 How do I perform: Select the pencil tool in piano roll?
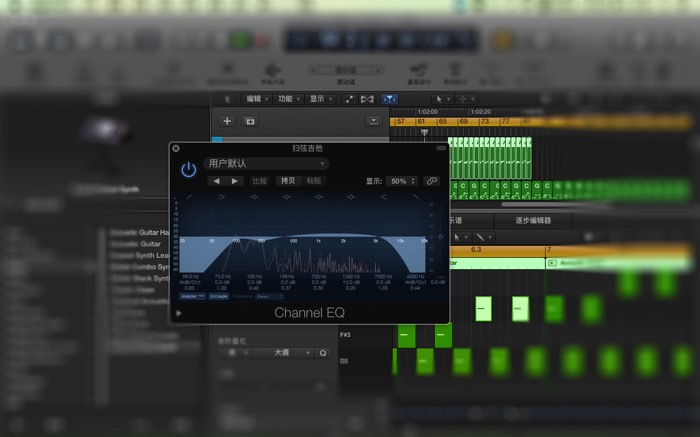pyautogui.click(x=483, y=237)
